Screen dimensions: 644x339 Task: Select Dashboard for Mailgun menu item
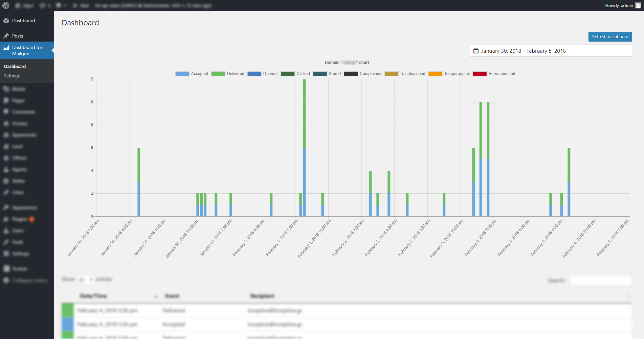[27, 50]
